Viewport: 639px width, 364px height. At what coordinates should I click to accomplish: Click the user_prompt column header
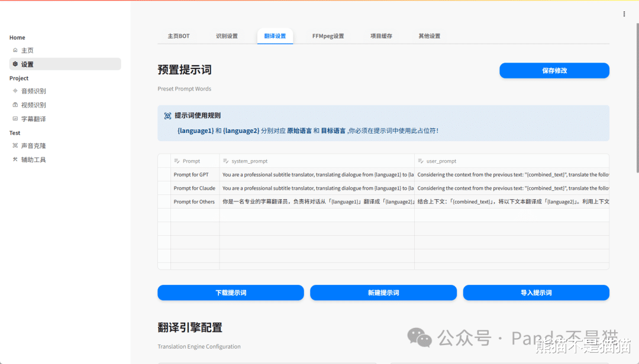tap(512, 161)
